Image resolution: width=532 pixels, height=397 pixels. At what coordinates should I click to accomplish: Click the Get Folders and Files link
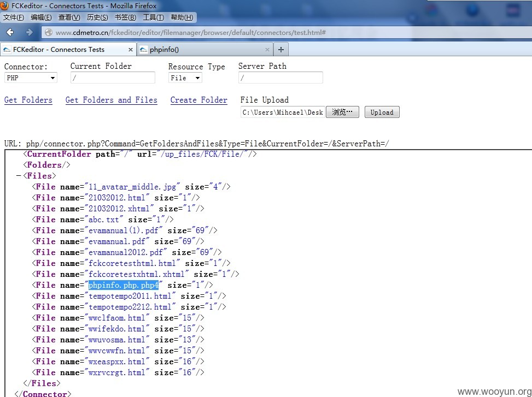click(x=112, y=100)
